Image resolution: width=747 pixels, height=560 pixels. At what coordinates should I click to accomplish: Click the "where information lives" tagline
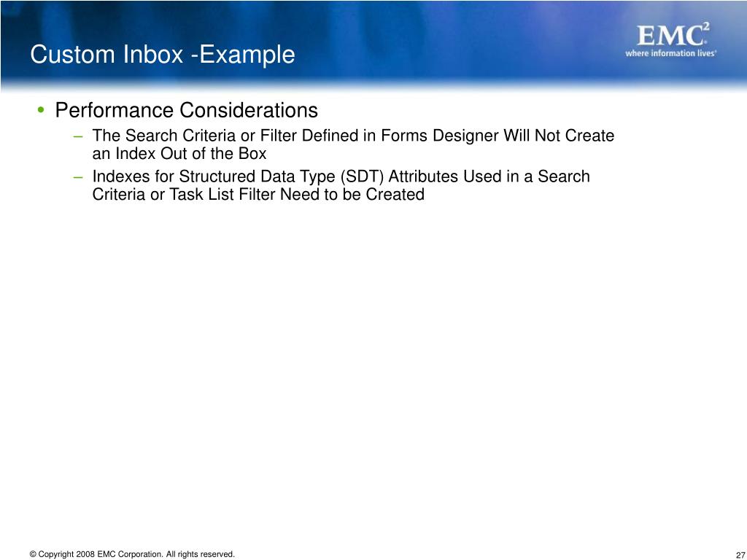click(671, 53)
